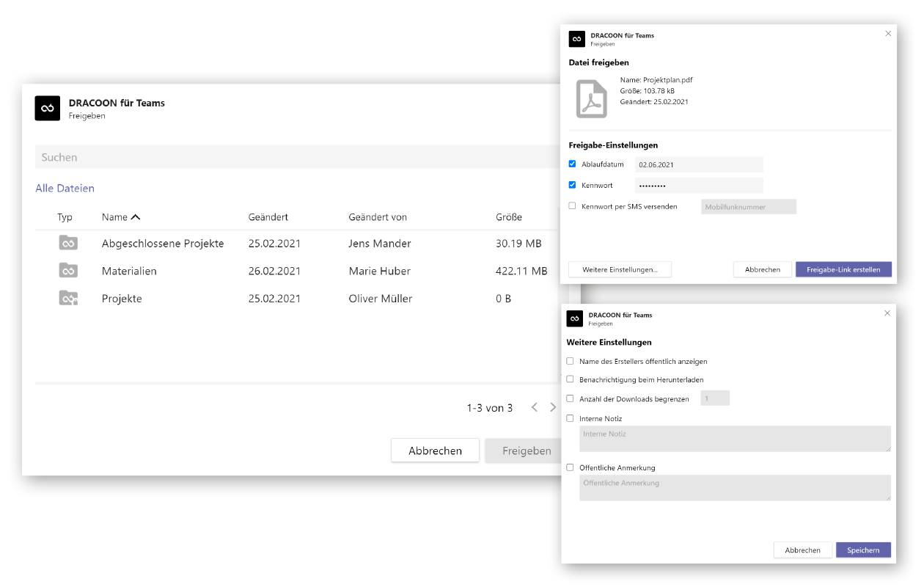Select the Abgeschlossene Projekte folder icon
The height and width of the screenshot is (587, 924).
[x=68, y=243]
